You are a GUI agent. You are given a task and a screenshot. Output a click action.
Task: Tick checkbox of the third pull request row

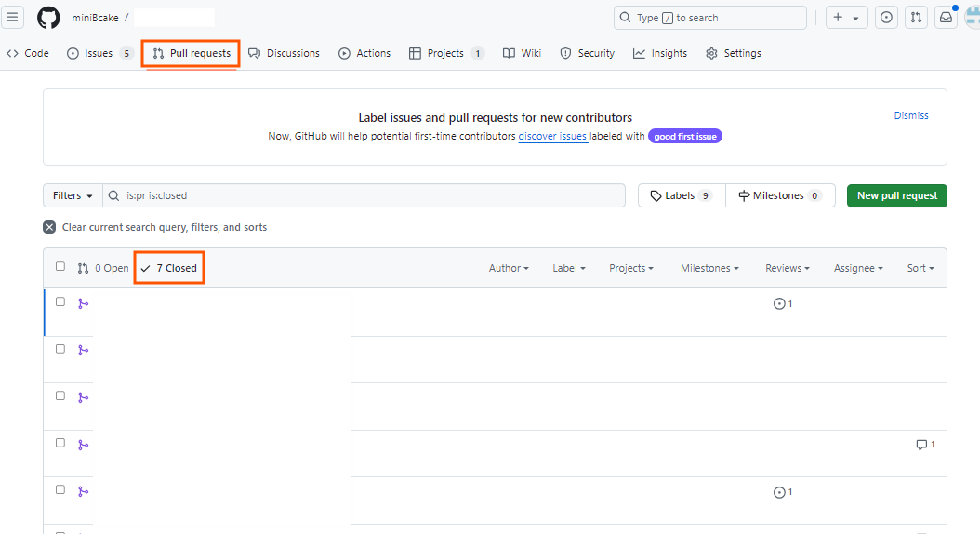60,395
